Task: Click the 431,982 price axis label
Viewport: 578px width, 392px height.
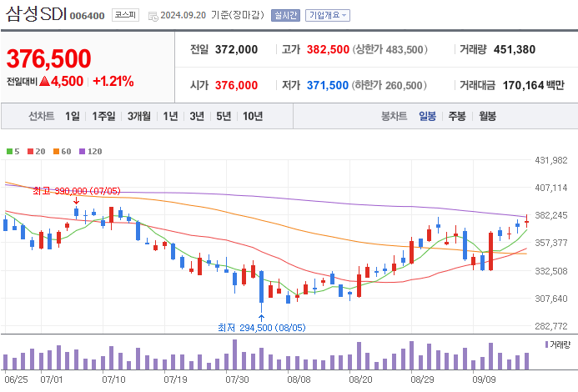Action: [551, 160]
